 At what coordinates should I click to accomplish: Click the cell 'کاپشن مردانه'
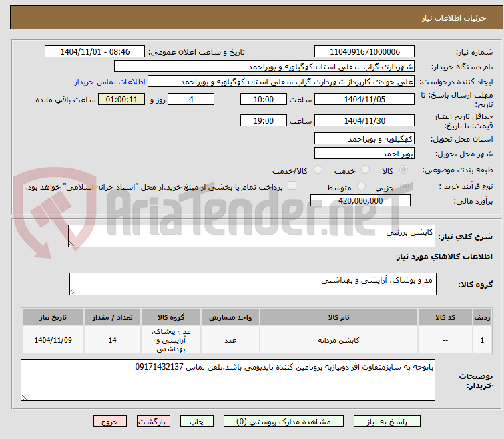[x=338, y=340]
